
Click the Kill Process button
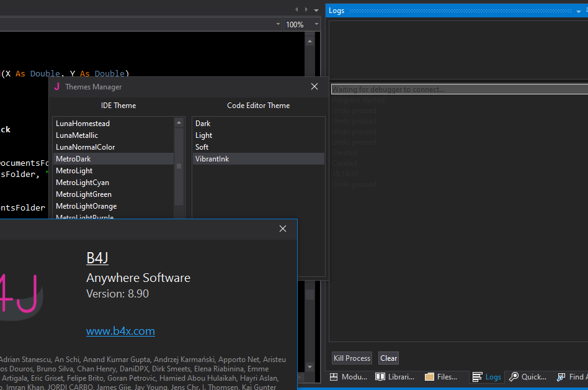(352, 358)
